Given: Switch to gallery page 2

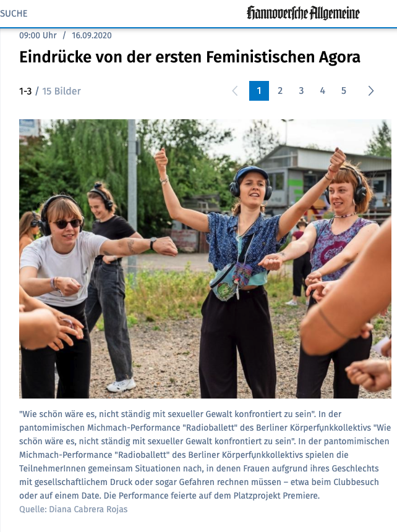Looking at the screenshot, I should coord(280,91).
